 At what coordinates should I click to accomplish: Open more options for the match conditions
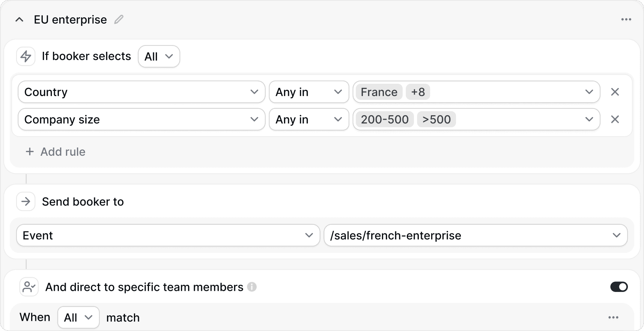coord(613,317)
